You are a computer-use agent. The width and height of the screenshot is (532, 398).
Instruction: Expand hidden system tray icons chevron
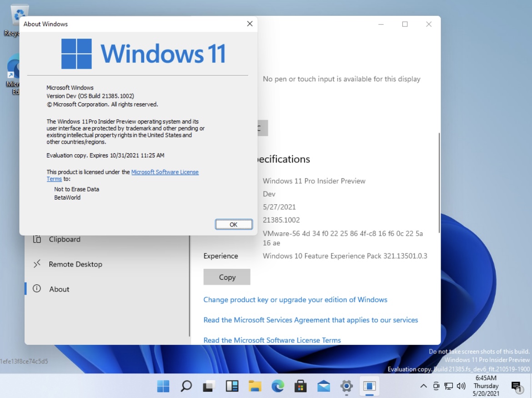point(423,386)
